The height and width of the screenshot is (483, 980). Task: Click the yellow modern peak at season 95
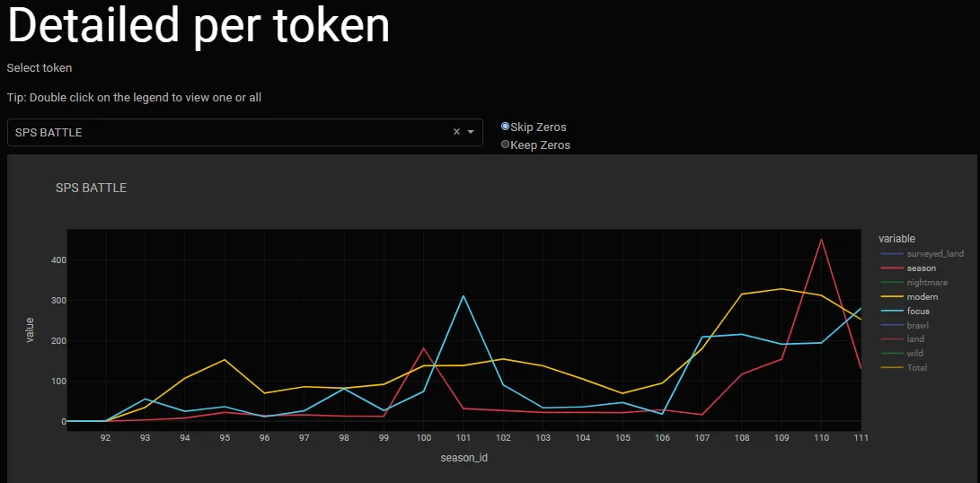[x=225, y=360]
